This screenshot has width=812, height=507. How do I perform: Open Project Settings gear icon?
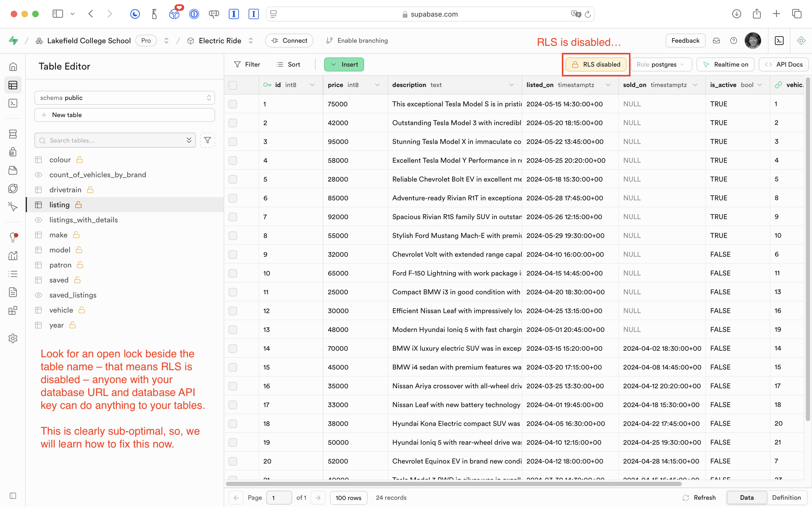pyautogui.click(x=13, y=338)
